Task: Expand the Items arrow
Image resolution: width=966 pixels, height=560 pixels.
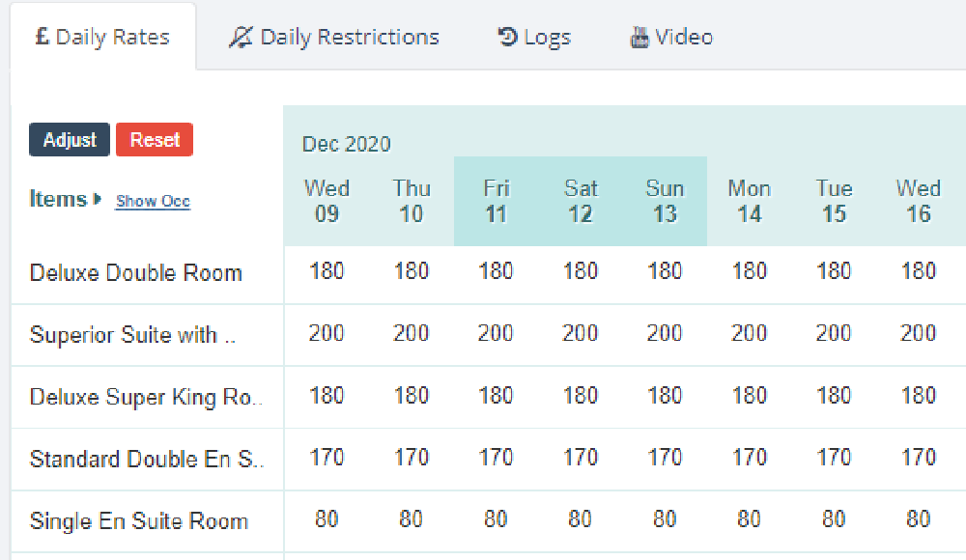Action: click(97, 199)
